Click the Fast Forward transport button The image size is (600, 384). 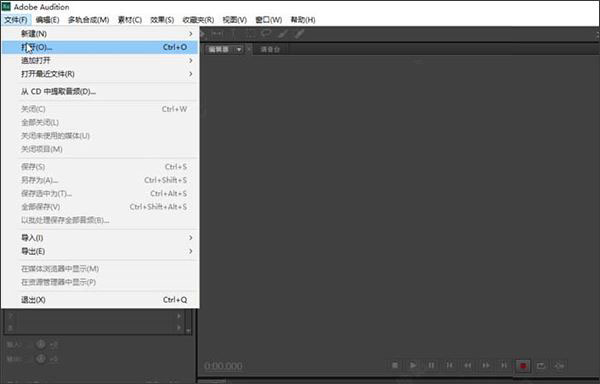486,366
